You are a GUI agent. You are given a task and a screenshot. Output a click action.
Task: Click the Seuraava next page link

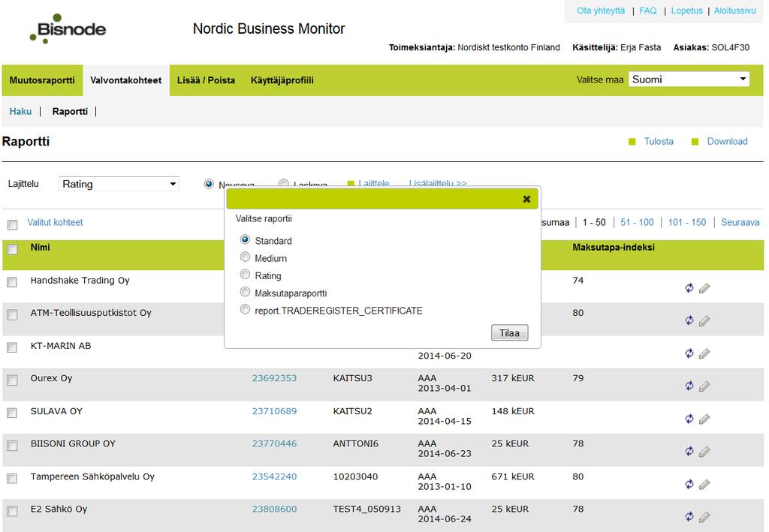740,222
